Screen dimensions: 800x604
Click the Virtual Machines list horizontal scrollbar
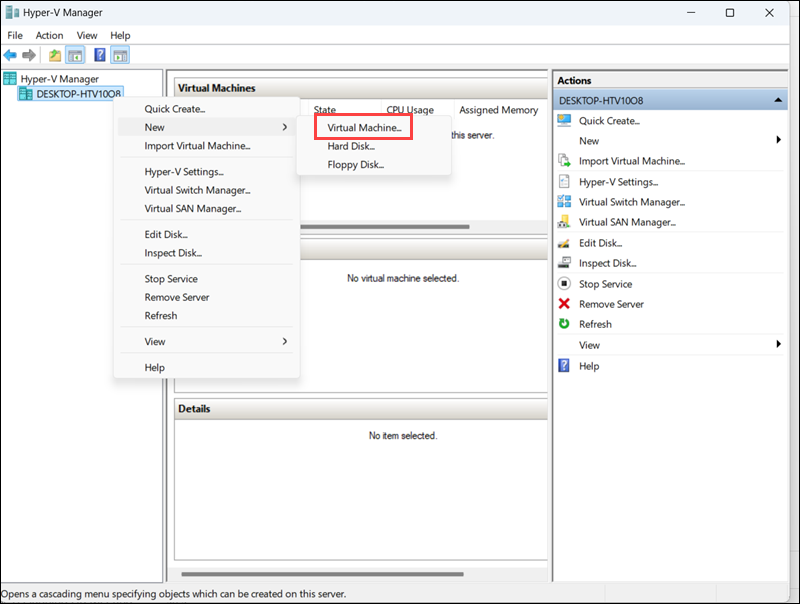click(x=385, y=226)
